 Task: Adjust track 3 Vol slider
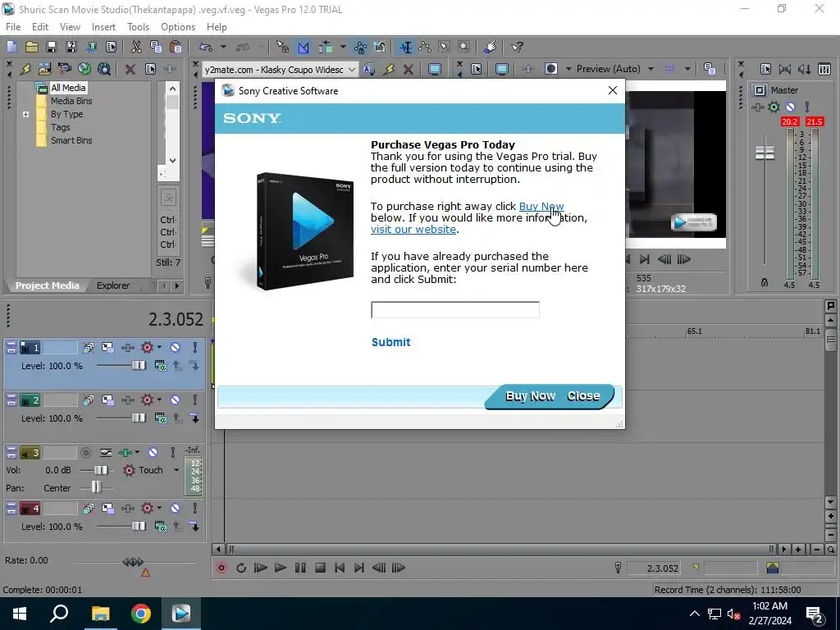[99, 470]
